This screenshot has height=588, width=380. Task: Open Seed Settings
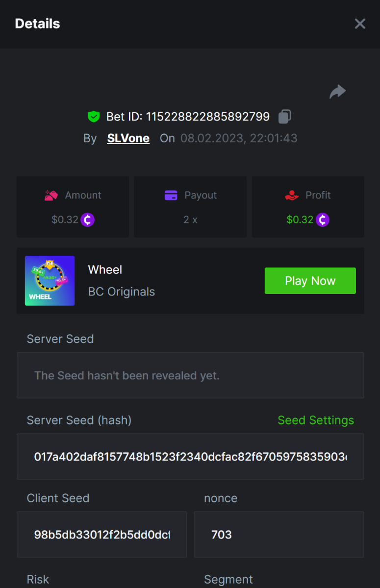tap(316, 420)
